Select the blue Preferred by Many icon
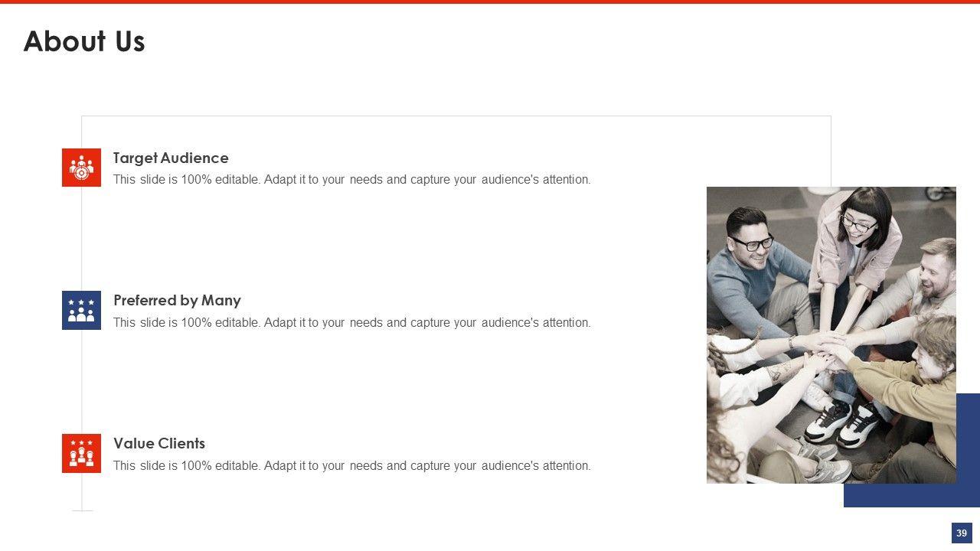 [81, 310]
